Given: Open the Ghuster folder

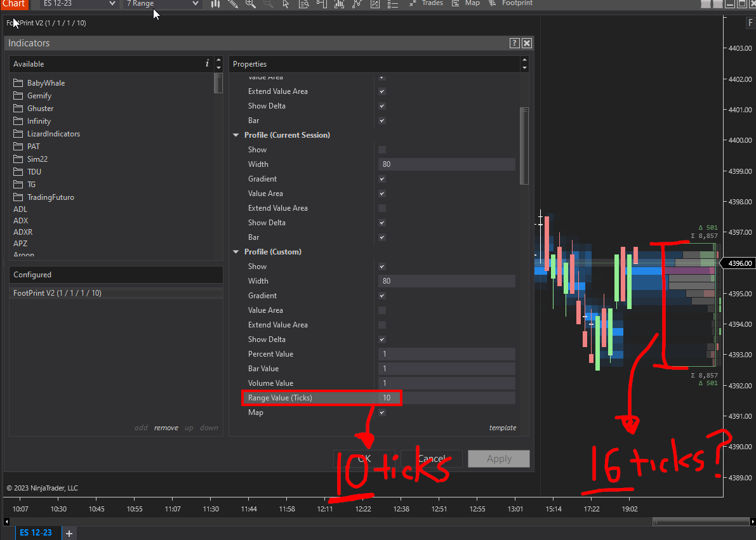Looking at the screenshot, I should [33, 109].
